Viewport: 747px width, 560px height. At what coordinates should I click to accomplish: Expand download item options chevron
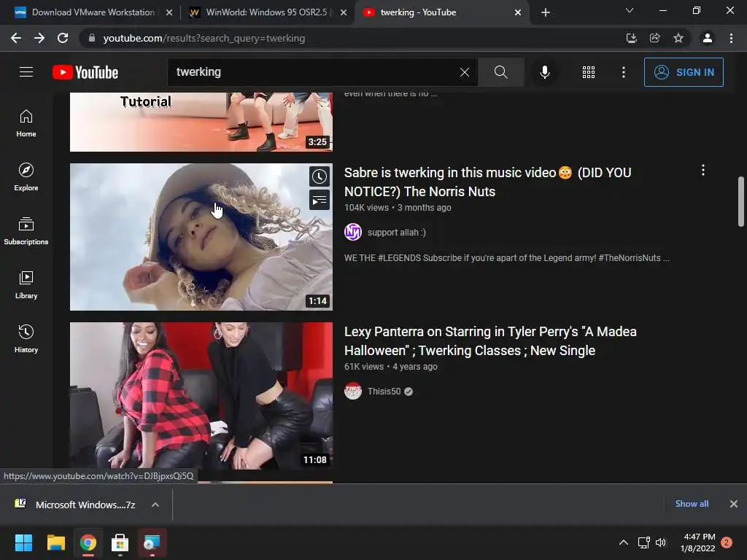(155, 505)
